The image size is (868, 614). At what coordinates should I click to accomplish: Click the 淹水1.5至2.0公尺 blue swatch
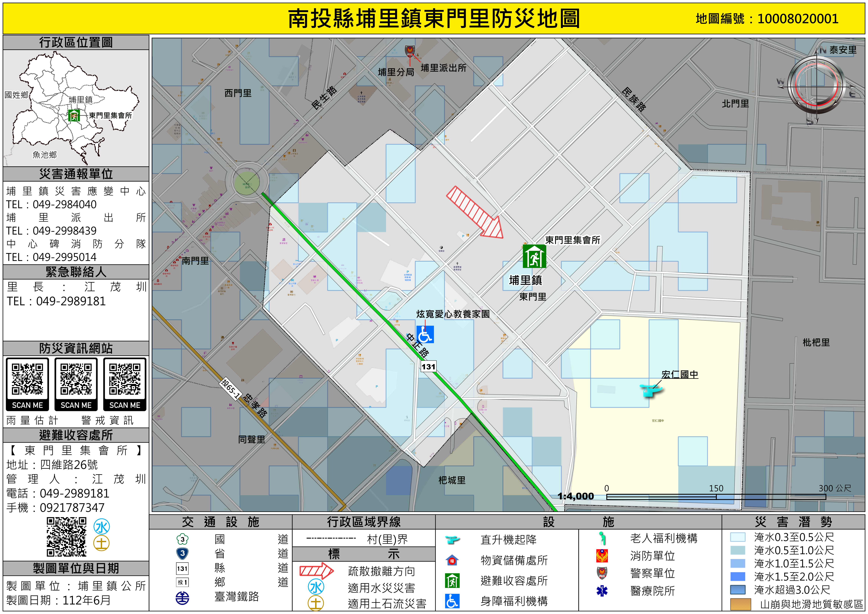click(x=738, y=576)
